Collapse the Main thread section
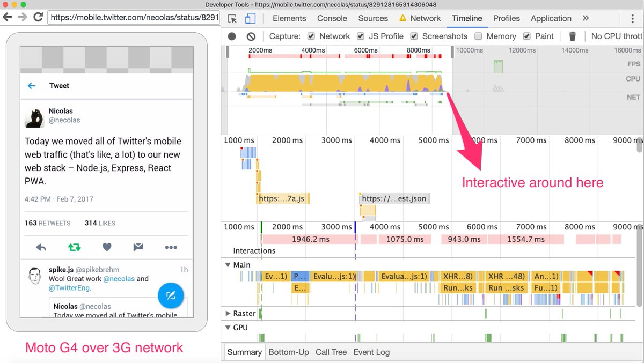 click(228, 265)
